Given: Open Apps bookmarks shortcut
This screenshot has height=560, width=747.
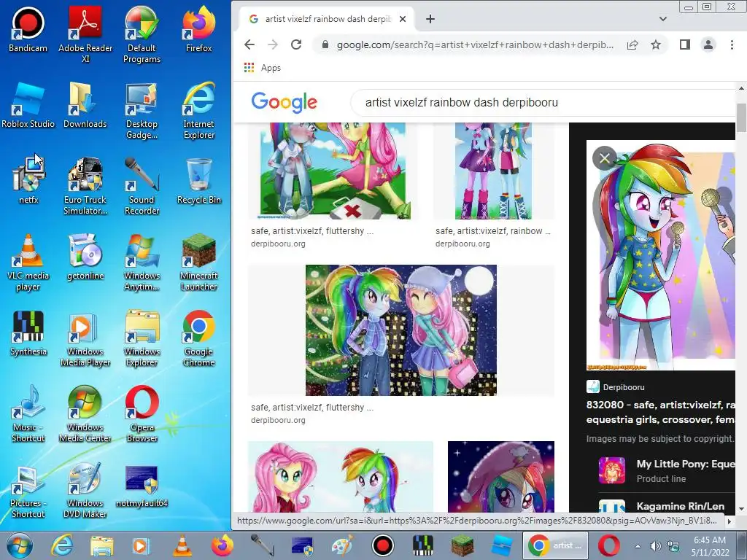Looking at the screenshot, I should point(263,68).
